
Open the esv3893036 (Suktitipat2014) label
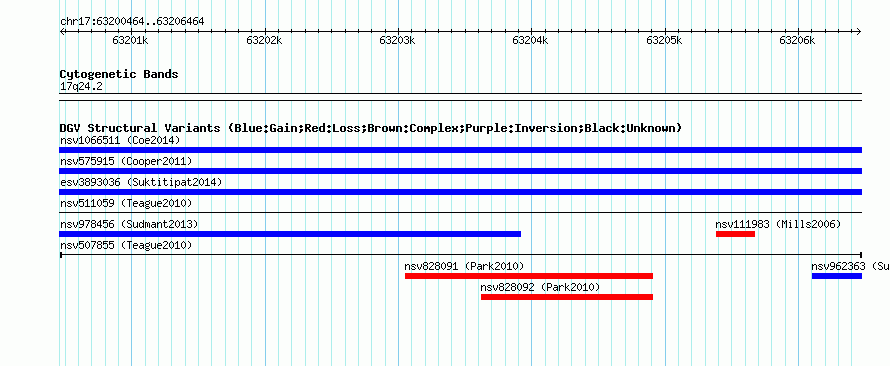(x=141, y=182)
